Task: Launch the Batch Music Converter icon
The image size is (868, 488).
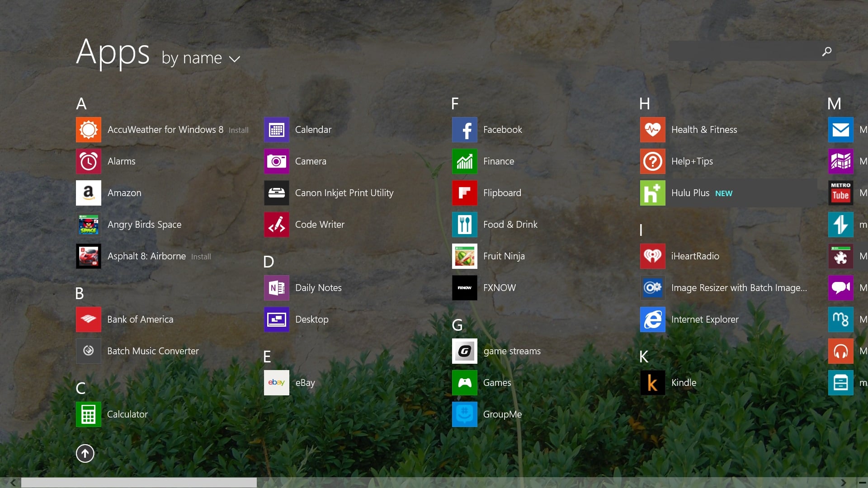Action: [89, 351]
